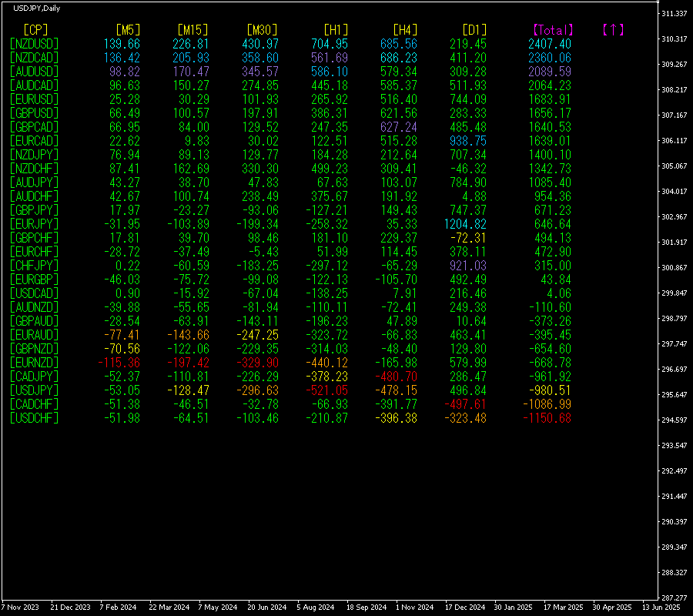The image size is (693, 616).
Task: Select the [AUDCHF] pair label
Action: click(34, 196)
